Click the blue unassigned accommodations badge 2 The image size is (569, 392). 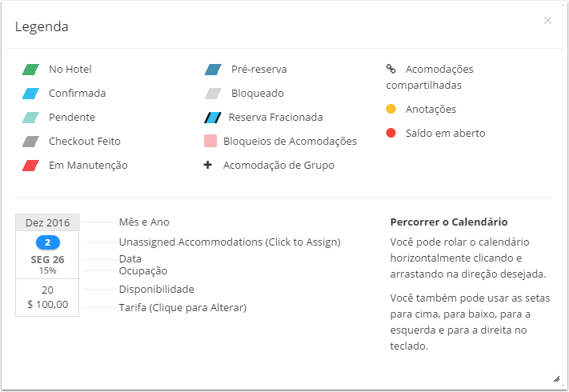[x=48, y=242]
